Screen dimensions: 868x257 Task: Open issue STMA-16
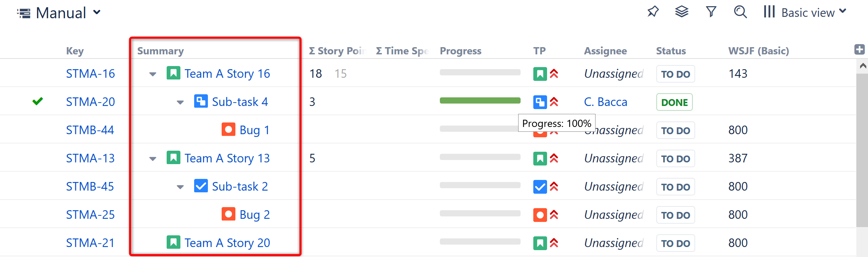tap(90, 73)
